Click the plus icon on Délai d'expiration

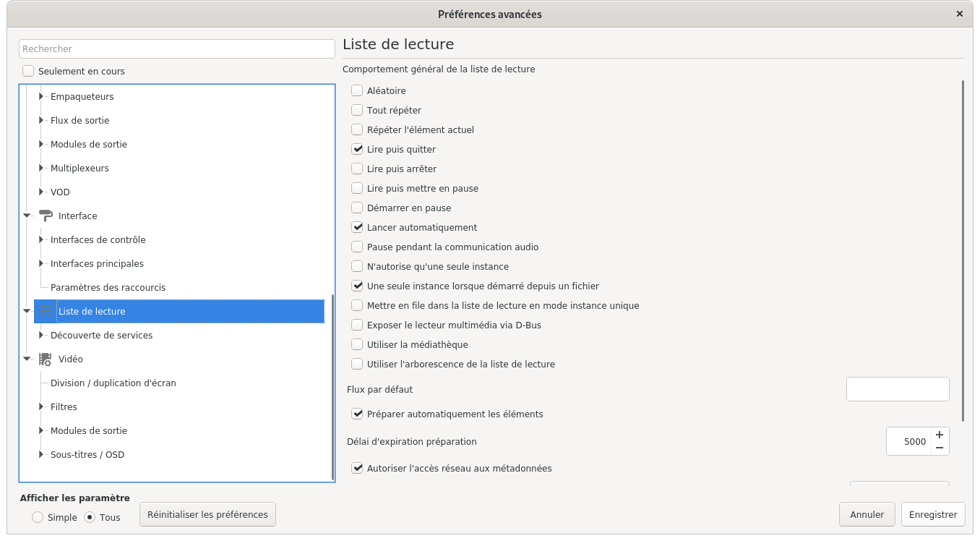(x=940, y=435)
